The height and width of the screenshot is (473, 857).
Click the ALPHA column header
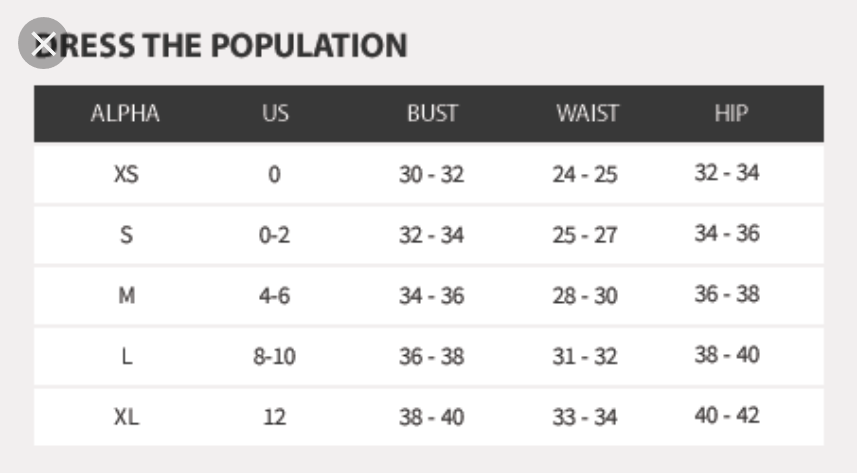coord(125,114)
